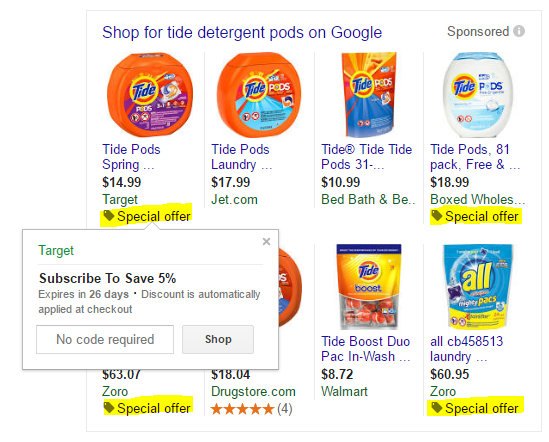Select the No code required field
549x442 pixels.
click(x=105, y=339)
